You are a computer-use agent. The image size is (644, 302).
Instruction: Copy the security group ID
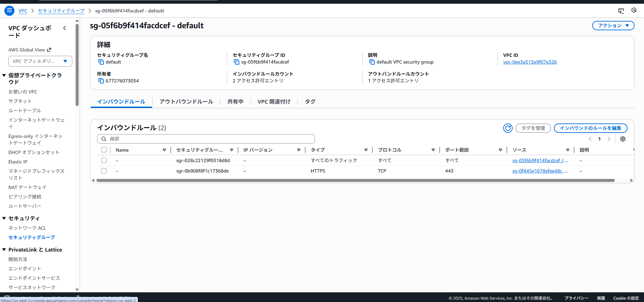coord(237,62)
